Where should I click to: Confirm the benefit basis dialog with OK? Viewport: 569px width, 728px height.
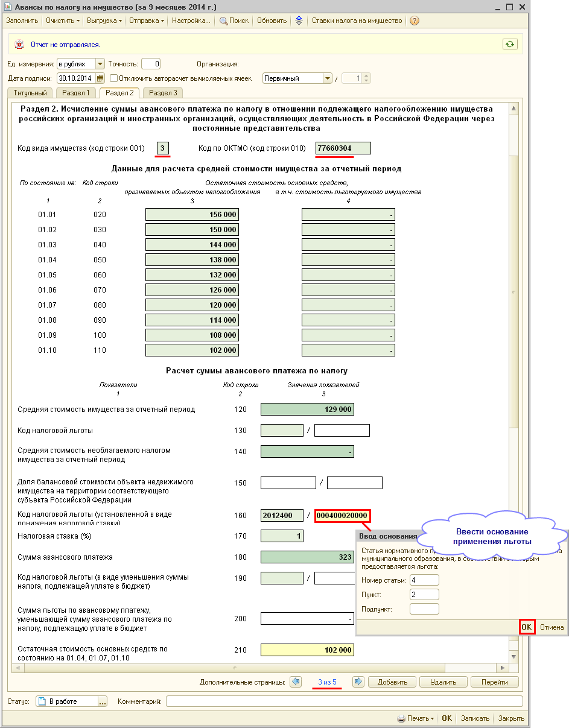[x=527, y=627]
